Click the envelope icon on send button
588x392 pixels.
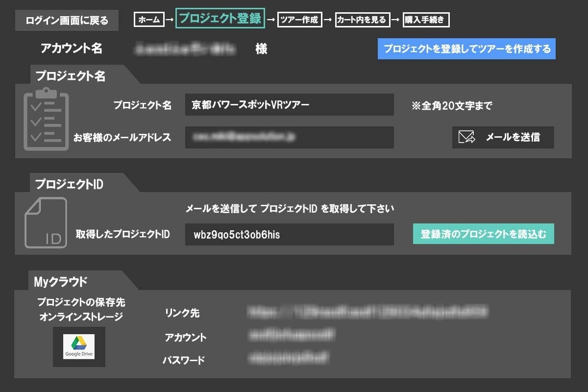[x=466, y=137]
